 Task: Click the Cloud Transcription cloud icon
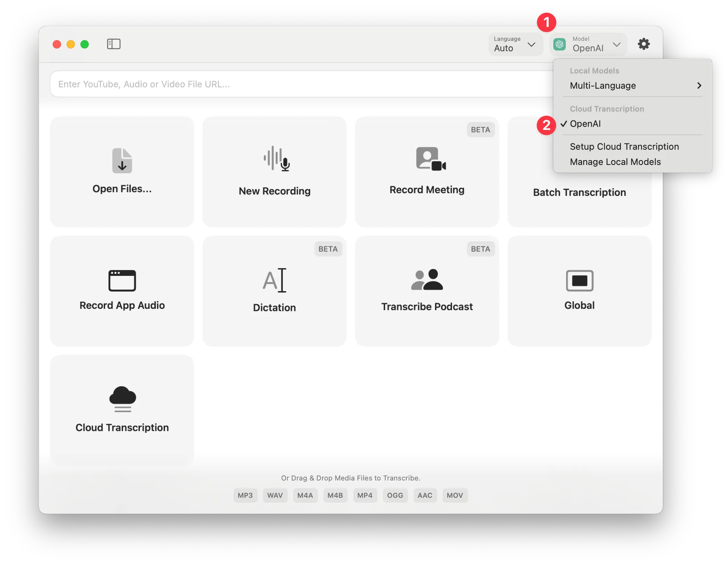point(122,399)
